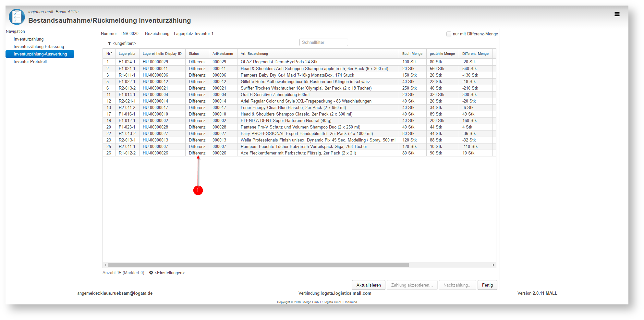Open the Einstellungen gear icon
644x320 pixels.
tap(151, 273)
